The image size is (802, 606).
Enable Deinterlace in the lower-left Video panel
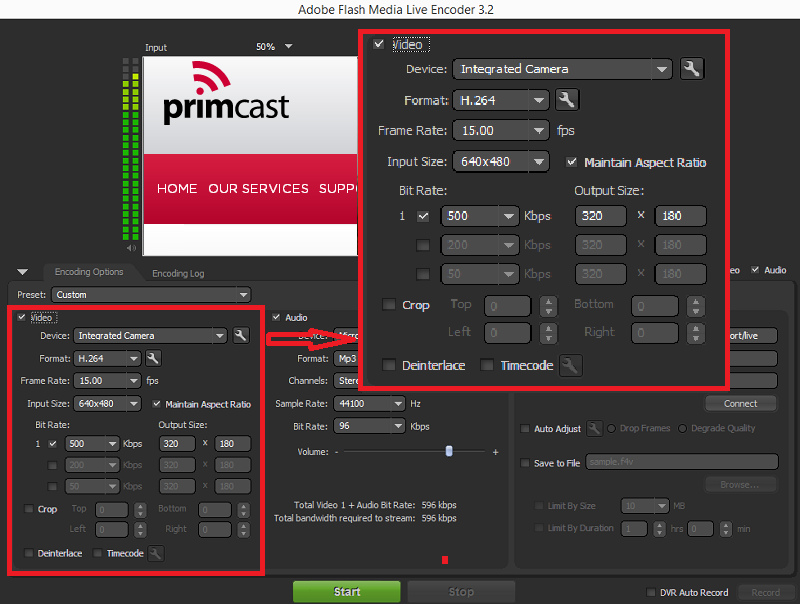pyautogui.click(x=29, y=553)
